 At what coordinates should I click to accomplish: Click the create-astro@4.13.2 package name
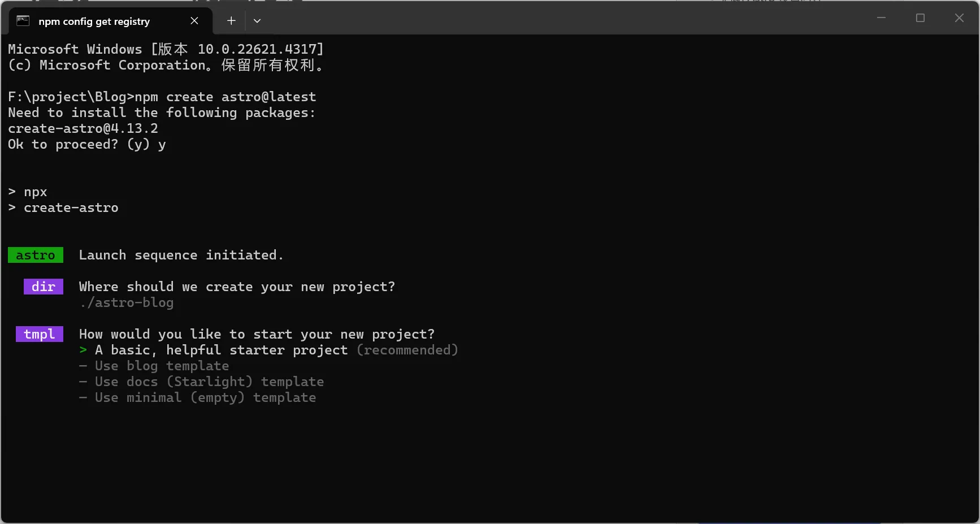pos(83,129)
